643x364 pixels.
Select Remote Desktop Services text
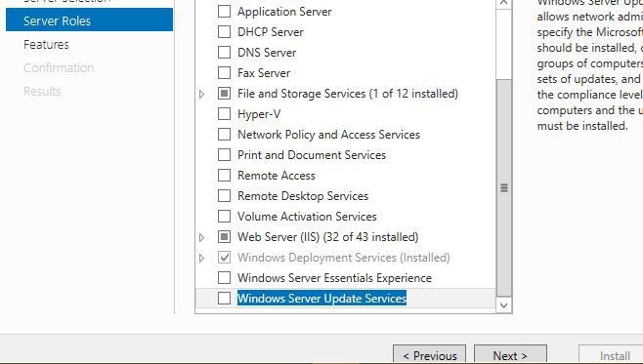[303, 196]
